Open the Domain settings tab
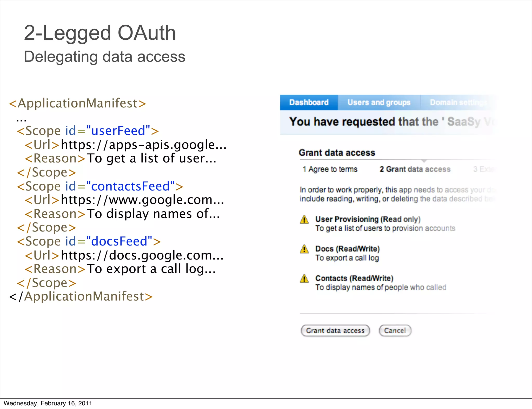Screen dimensions: 532x409 pyautogui.click(x=458, y=103)
